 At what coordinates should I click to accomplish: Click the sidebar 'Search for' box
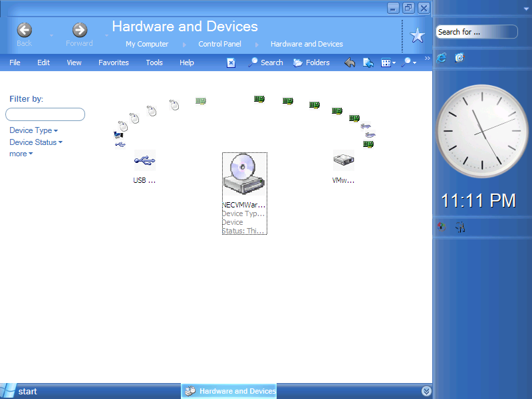[476, 32]
